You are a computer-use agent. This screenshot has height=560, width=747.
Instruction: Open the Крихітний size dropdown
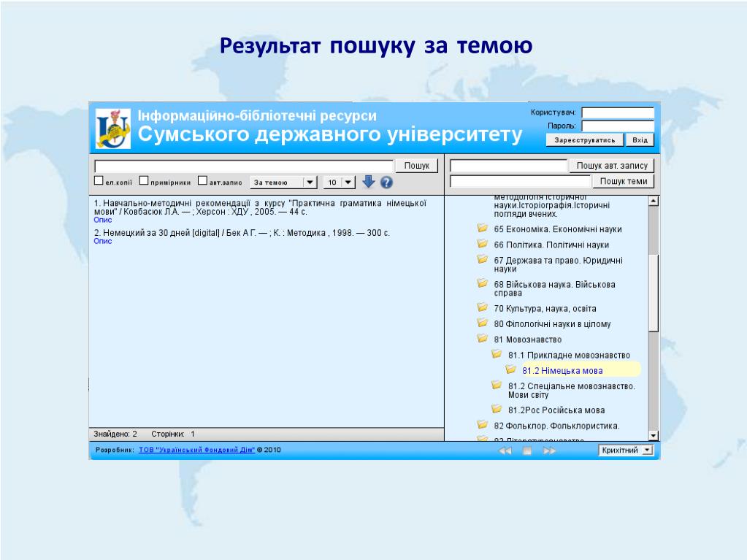pos(626,450)
